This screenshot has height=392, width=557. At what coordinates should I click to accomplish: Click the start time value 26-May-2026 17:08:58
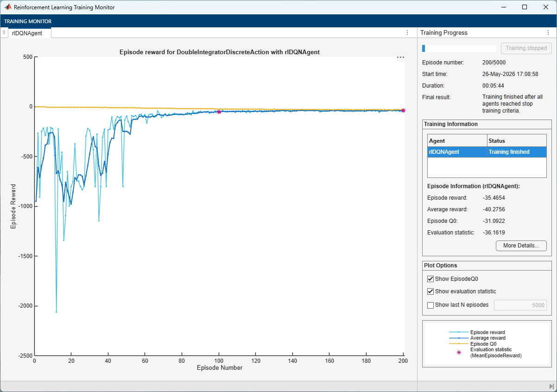[510, 74]
